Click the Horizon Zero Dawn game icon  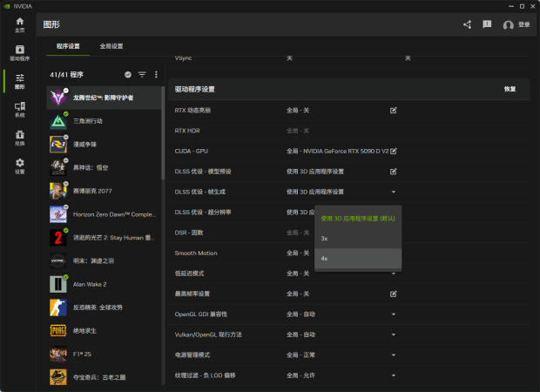[58, 214]
